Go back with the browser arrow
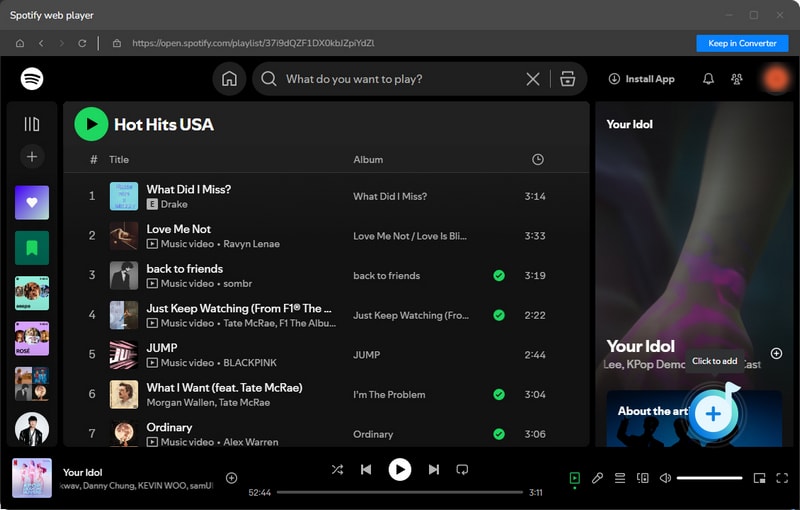 tap(41, 43)
